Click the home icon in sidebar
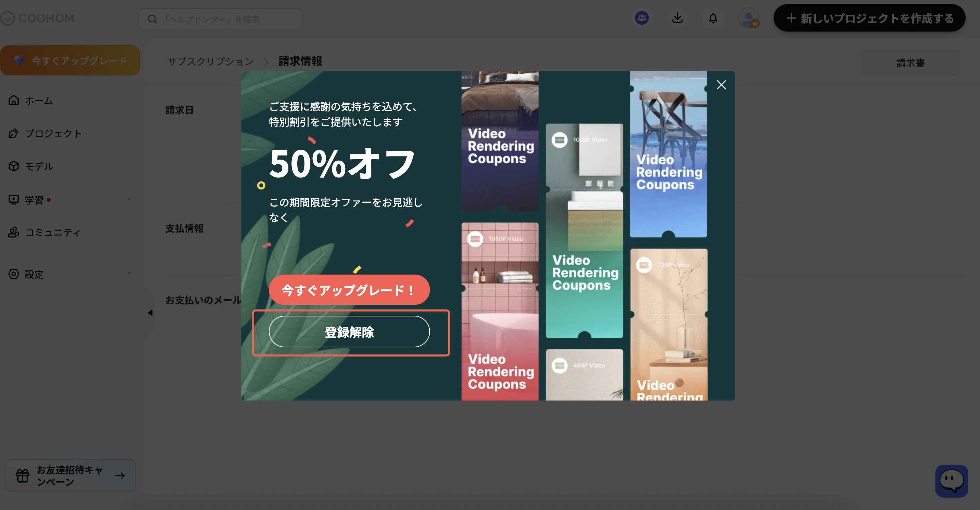 coord(14,100)
